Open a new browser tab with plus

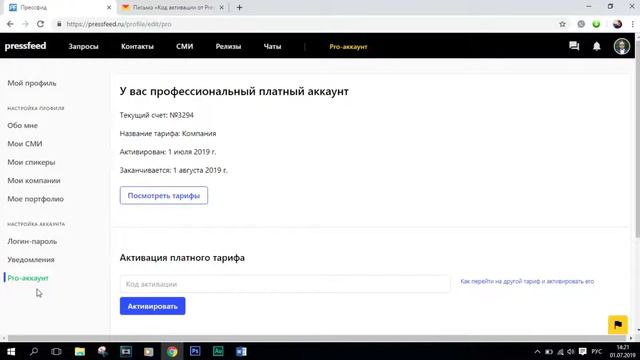click(x=240, y=7)
